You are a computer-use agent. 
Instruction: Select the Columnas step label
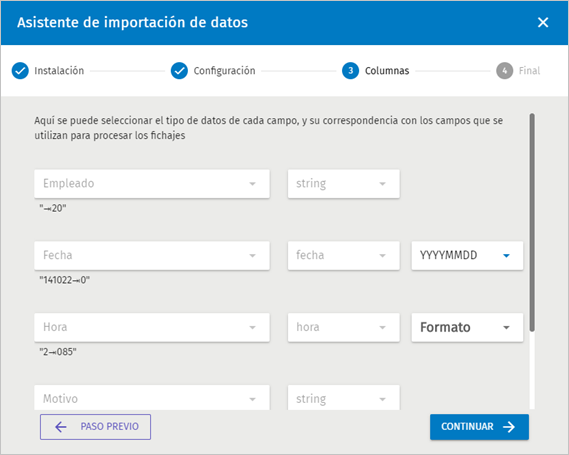387,71
